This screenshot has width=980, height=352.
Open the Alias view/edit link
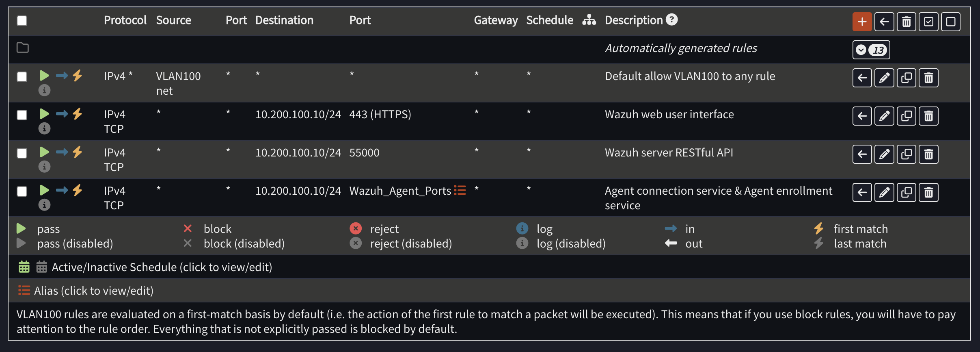(x=93, y=291)
